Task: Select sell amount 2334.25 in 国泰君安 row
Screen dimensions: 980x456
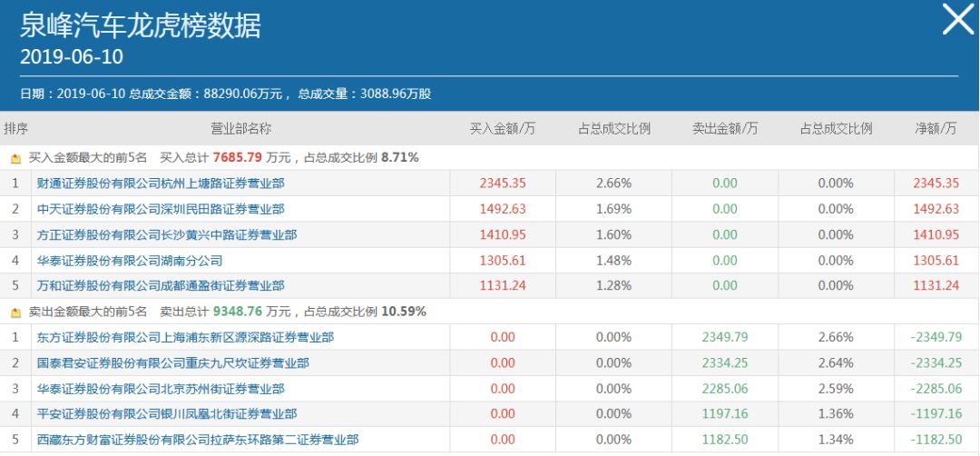Action: coord(725,362)
